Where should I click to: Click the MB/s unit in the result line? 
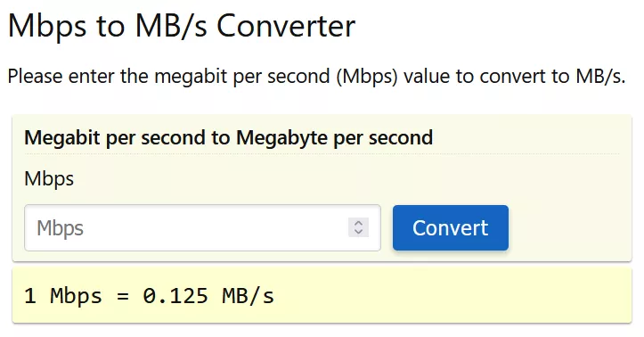click(x=249, y=296)
